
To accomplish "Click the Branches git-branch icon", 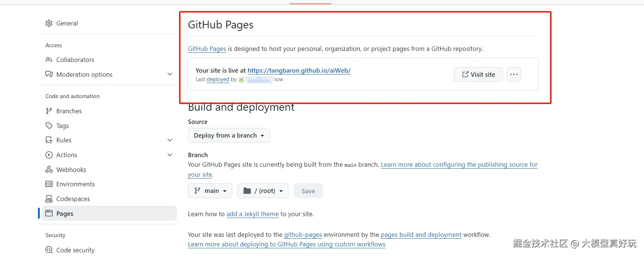I will (x=49, y=111).
